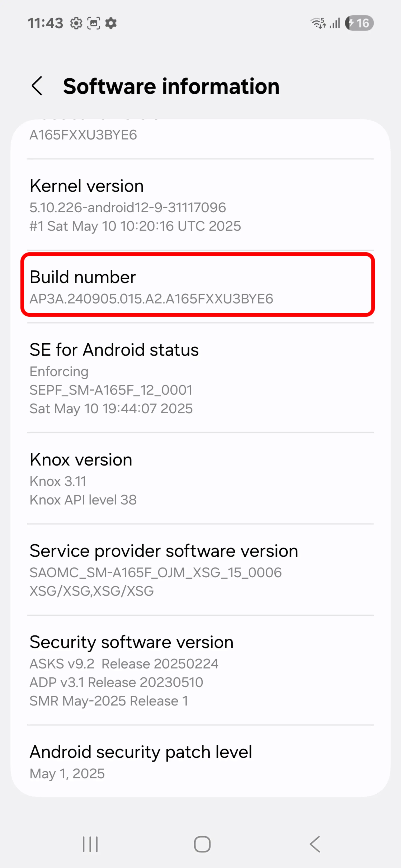This screenshot has width=401, height=868.
Task: Tap the A165FXXU3BYE6 baseband value
Action: [83, 135]
